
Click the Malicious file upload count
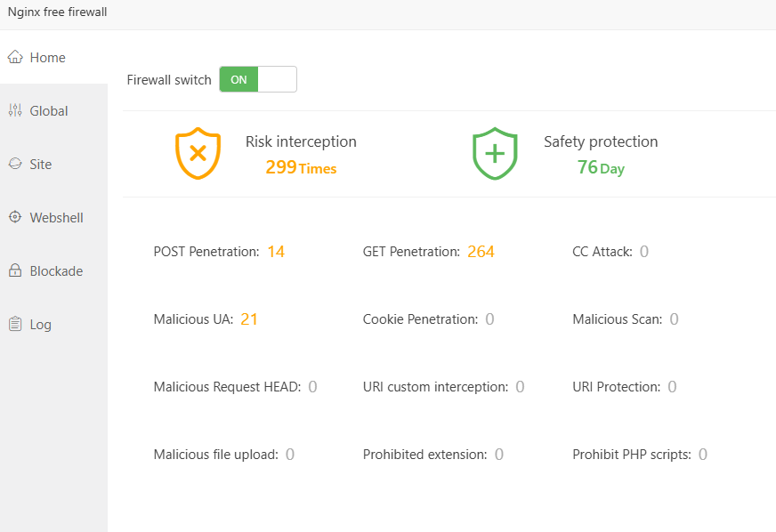click(x=290, y=455)
